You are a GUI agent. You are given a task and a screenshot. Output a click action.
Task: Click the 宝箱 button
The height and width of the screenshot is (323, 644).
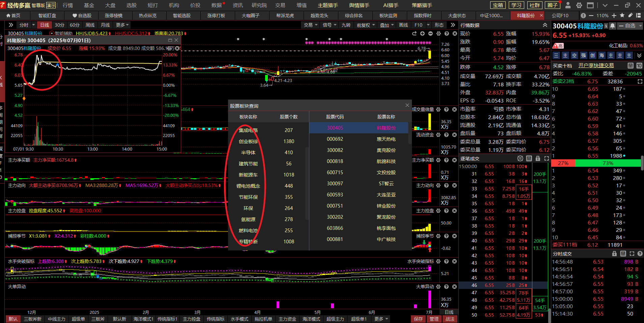pos(498,5)
